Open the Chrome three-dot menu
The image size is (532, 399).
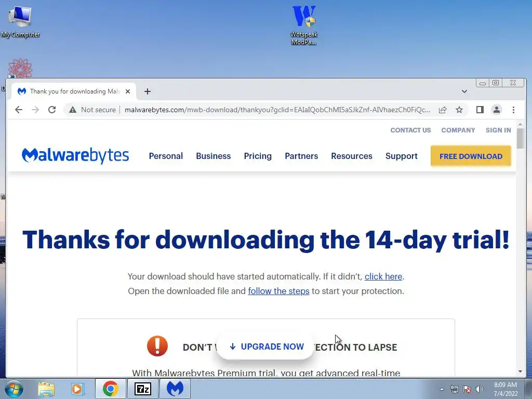513,110
